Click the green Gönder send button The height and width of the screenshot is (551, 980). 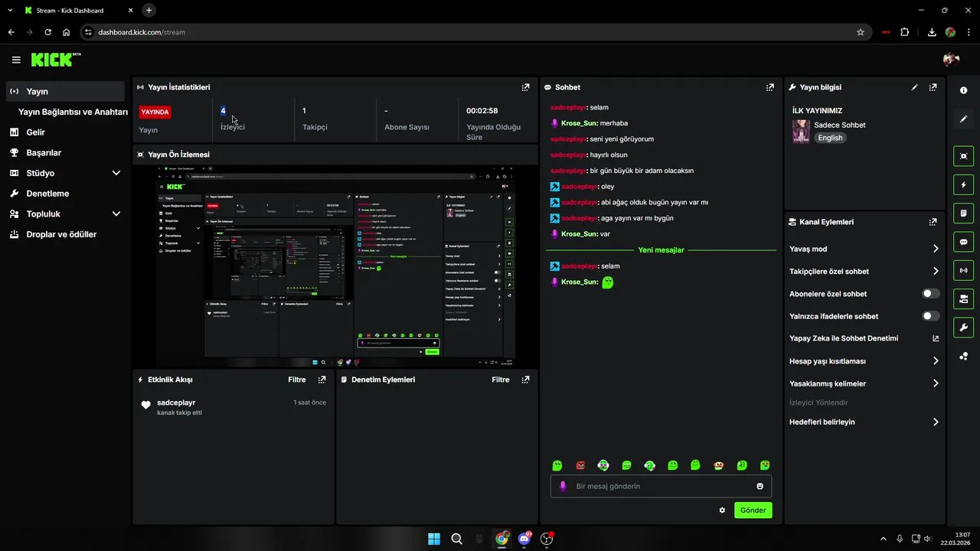(x=753, y=510)
